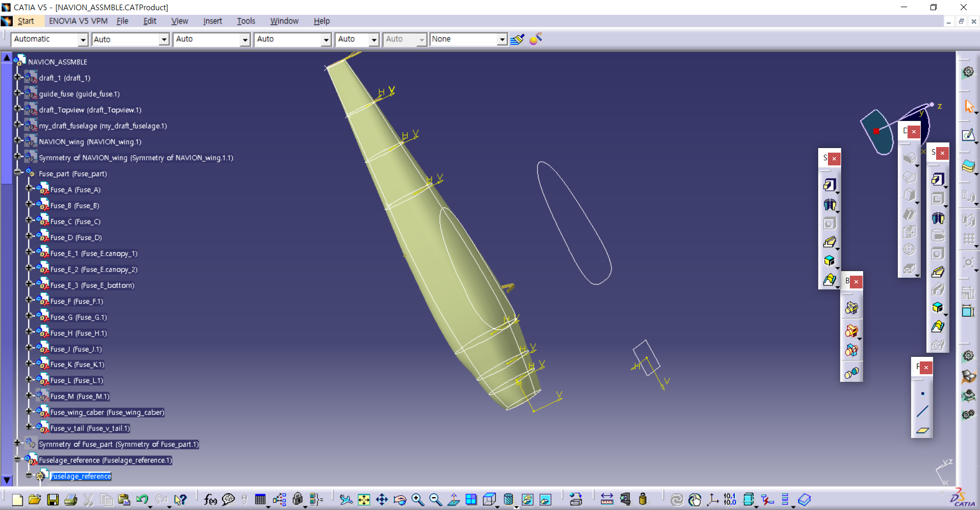Toggle Swap Visible Space icon
The height and width of the screenshot is (510, 980).
[x=545, y=500]
